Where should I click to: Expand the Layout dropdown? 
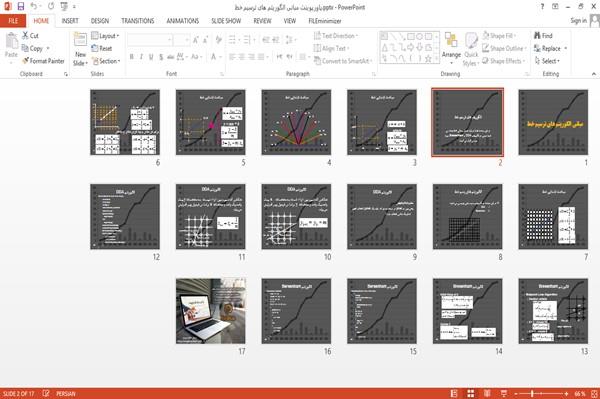(x=105, y=36)
